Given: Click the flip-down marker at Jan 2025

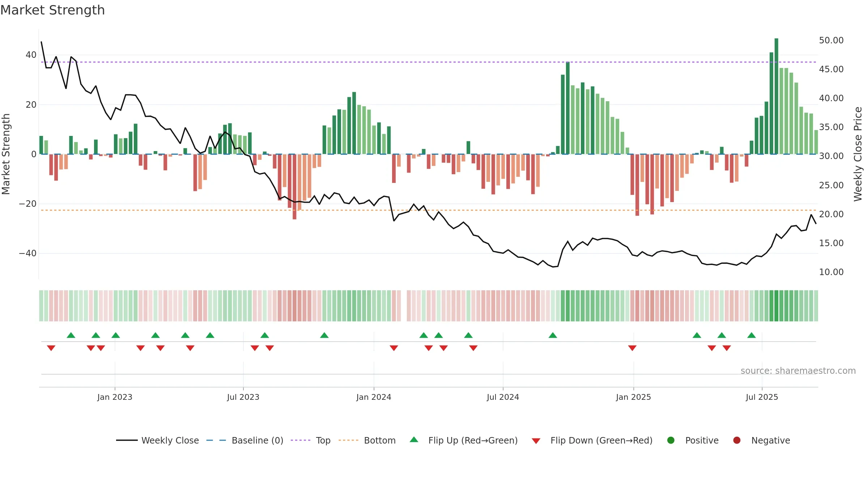Looking at the screenshot, I should (632, 348).
